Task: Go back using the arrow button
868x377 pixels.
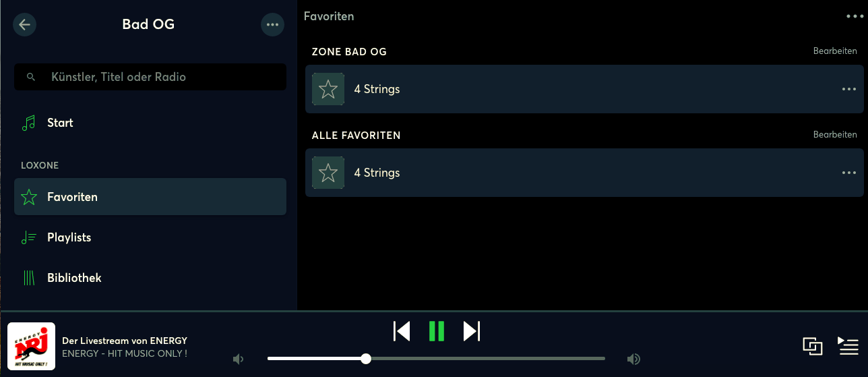Action: pyautogui.click(x=25, y=25)
